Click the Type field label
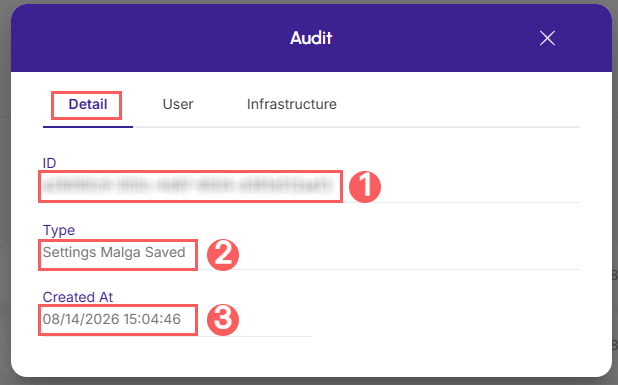The height and width of the screenshot is (385, 618). tap(59, 230)
